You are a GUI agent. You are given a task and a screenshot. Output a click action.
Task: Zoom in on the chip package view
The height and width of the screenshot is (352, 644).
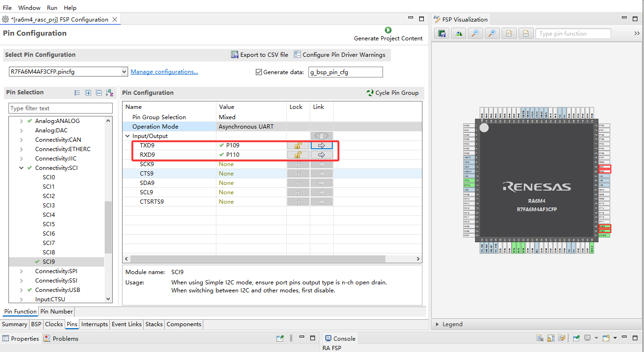(x=492, y=33)
